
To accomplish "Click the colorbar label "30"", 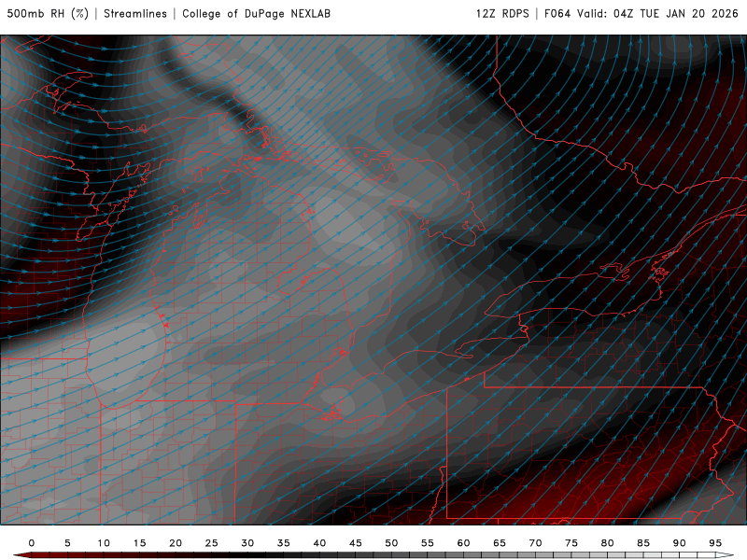I will coord(247,543).
